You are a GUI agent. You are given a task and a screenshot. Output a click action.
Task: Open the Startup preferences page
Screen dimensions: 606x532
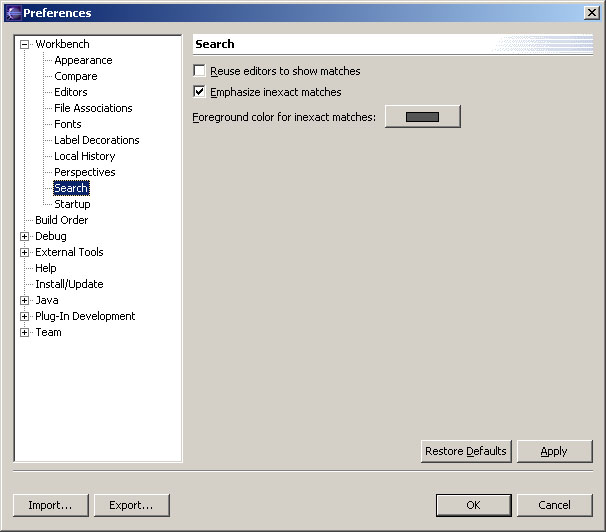click(x=72, y=204)
